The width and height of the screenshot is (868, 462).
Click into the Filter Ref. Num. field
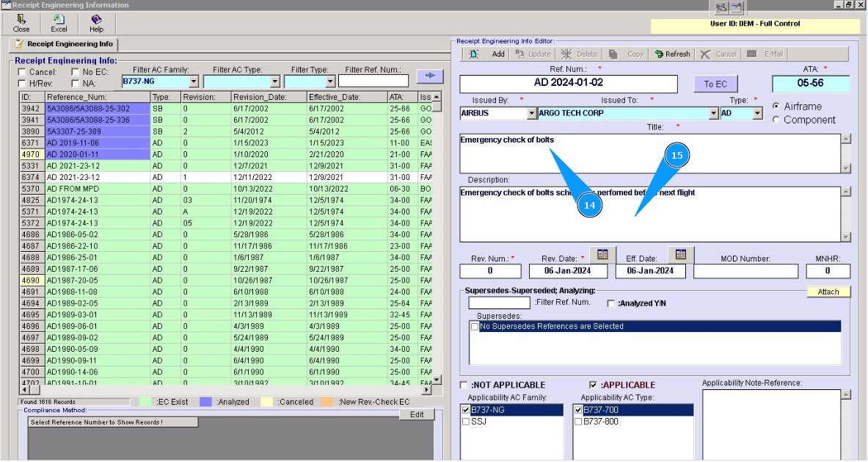(x=373, y=82)
